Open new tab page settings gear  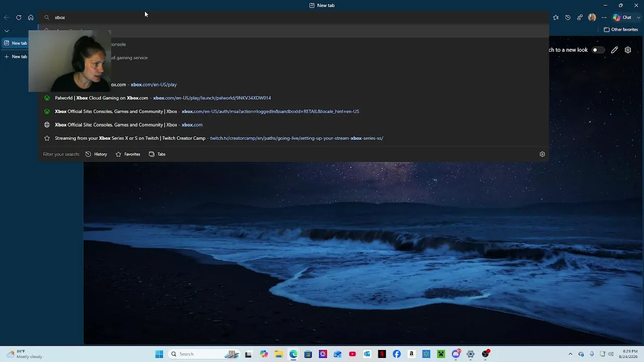pyautogui.click(x=628, y=50)
